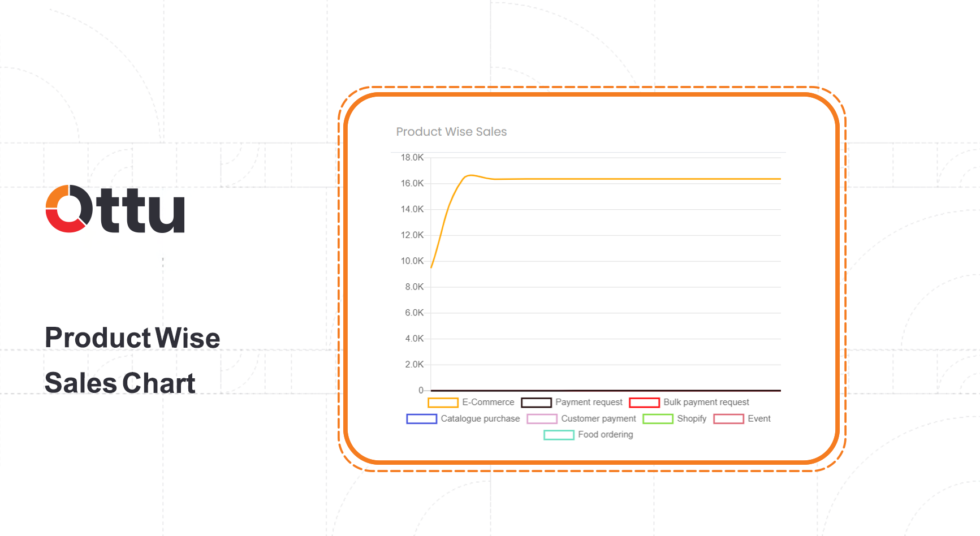Viewport: 980px width, 536px height.
Task: Select the red Bulk payment request swatch
Action: click(x=645, y=403)
